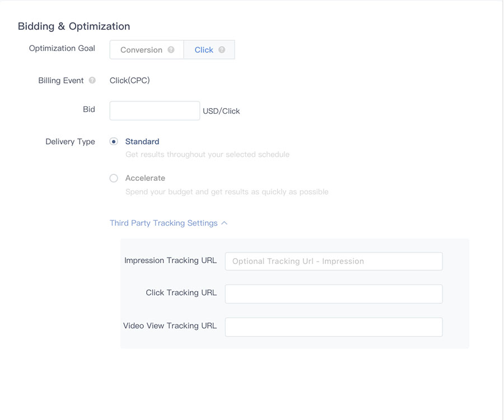Open Third Party Tracking Settings link
Screen dimensions: 504x420
click(x=164, y=222)
